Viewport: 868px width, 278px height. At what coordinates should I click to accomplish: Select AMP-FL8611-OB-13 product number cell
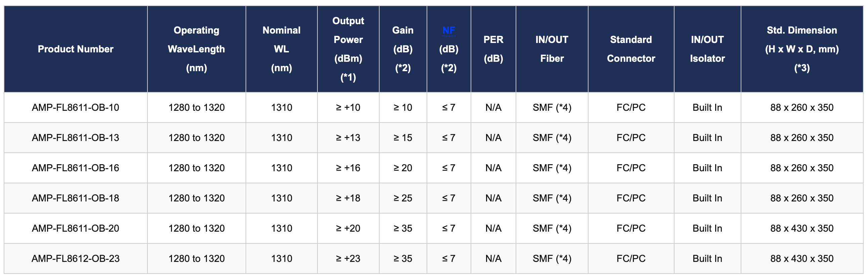(76, 138)
